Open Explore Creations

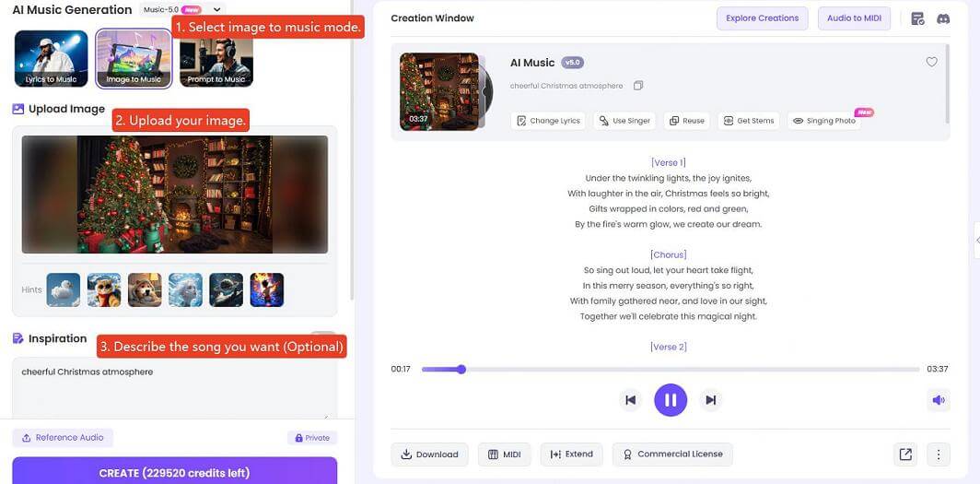click(x=762, y=18)
